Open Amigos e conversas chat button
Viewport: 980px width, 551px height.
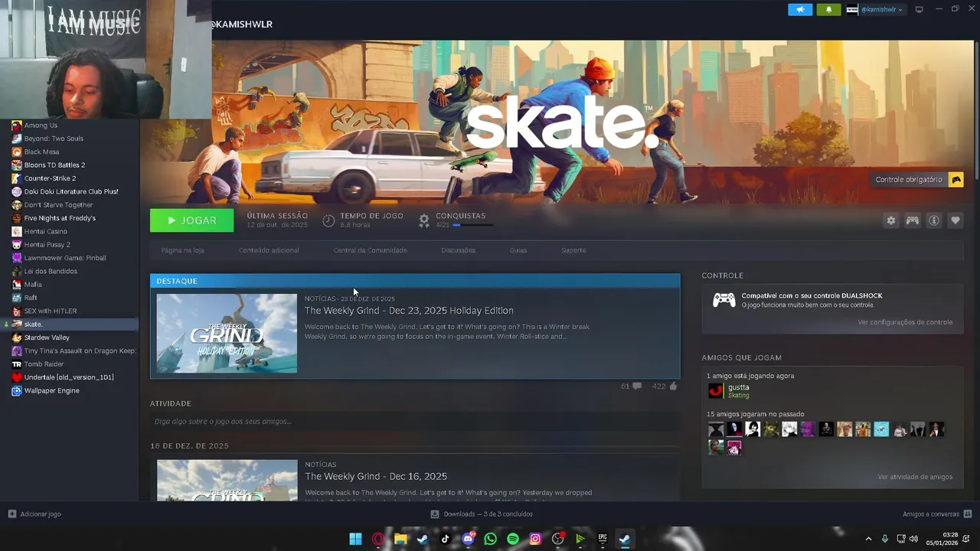pyautogui.click(x=937, y=514)
